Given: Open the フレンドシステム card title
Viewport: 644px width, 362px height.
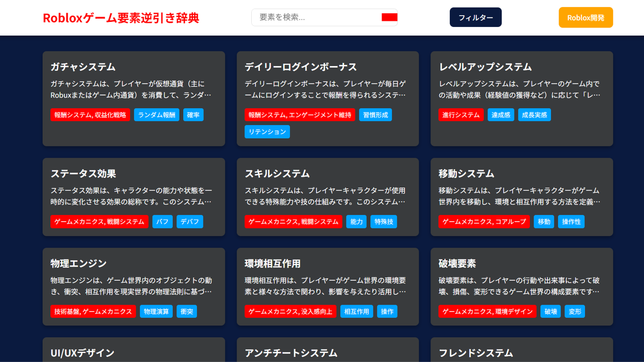Looking at the screenshot, I should (476, 353).
